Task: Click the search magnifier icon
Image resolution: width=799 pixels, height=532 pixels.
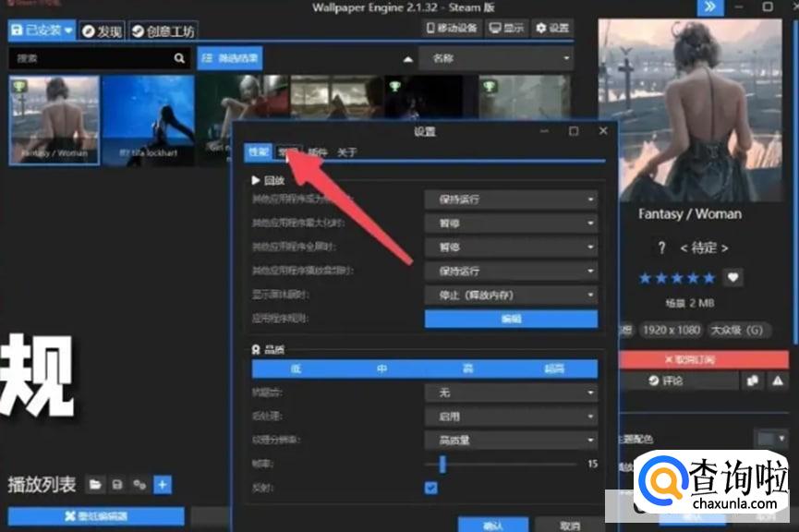Action: pyautogui.click(x=179, y=58)
